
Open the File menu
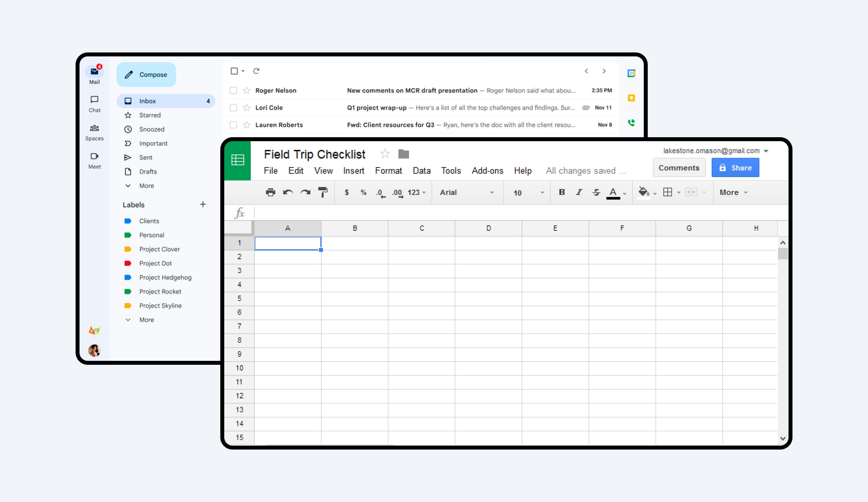[x=271, y=171]
